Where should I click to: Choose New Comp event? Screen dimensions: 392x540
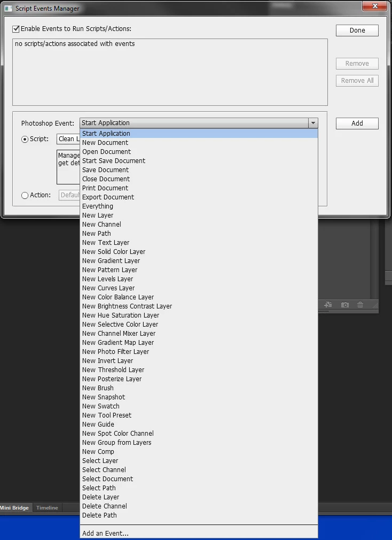199,451
